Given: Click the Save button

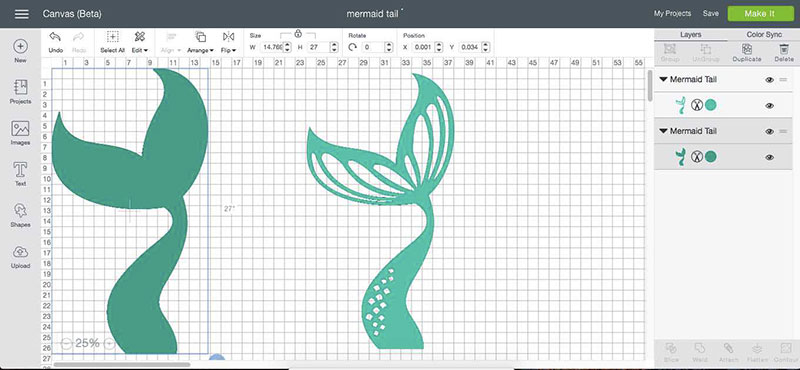Looking at the screenshot, I should coord(711,14).
